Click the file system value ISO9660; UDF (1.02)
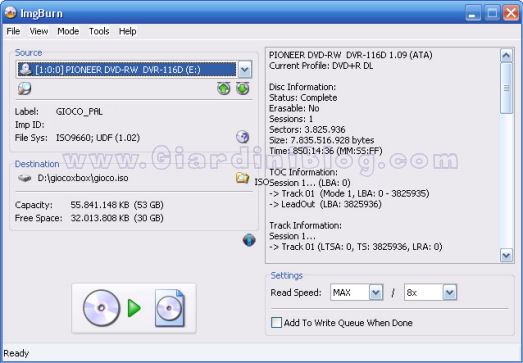The height and width of the screenshot is (363, 523). (98, 137)
